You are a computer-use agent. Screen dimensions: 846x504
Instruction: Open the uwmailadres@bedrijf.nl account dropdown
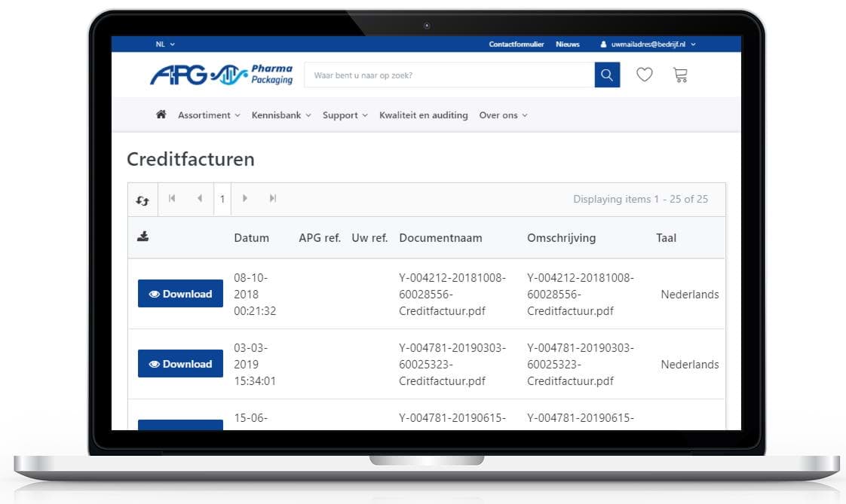click(x=648, y=44)
